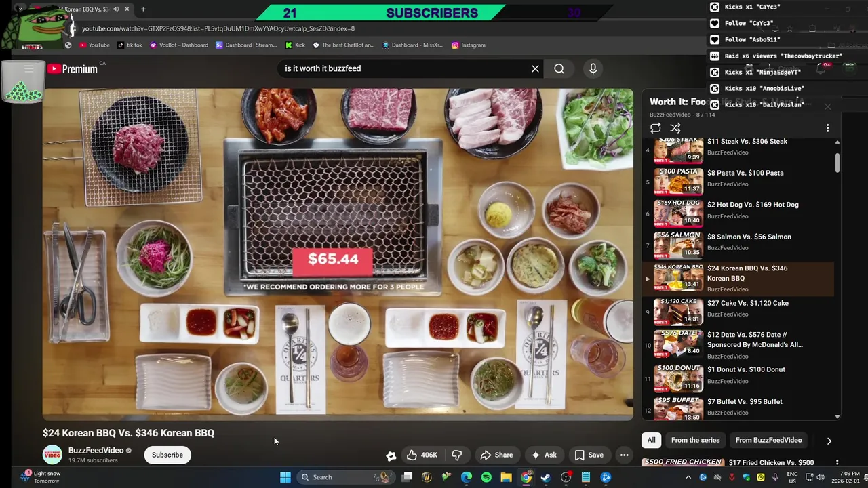This screenshot has height=488, width=868.
Task: Open the more actions ellipsis below video
Action: (x=624, y=455)
